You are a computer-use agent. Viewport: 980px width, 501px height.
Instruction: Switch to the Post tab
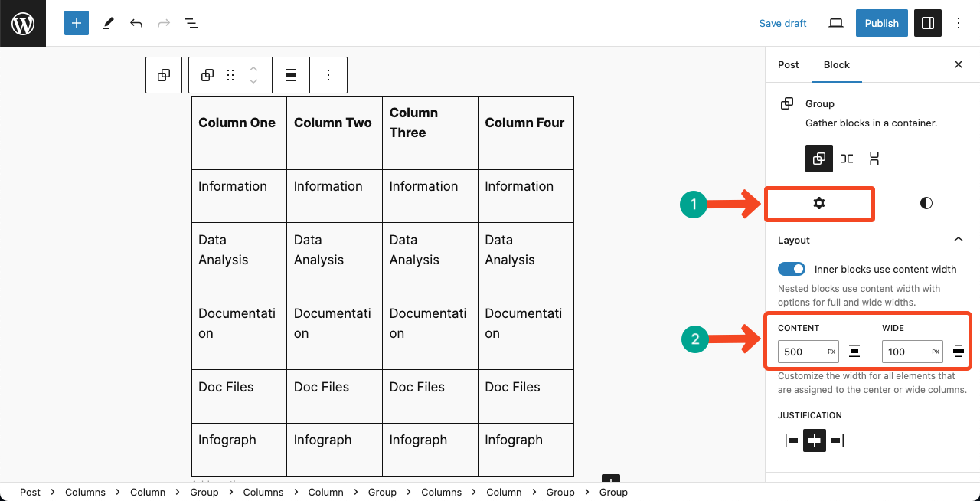(788, 64)
